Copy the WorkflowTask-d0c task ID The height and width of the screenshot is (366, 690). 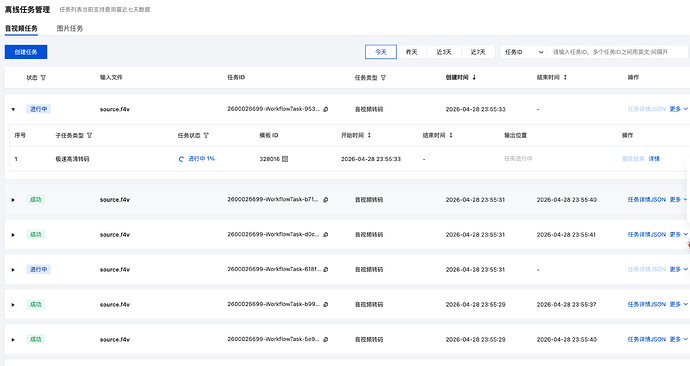pos(326,234)
